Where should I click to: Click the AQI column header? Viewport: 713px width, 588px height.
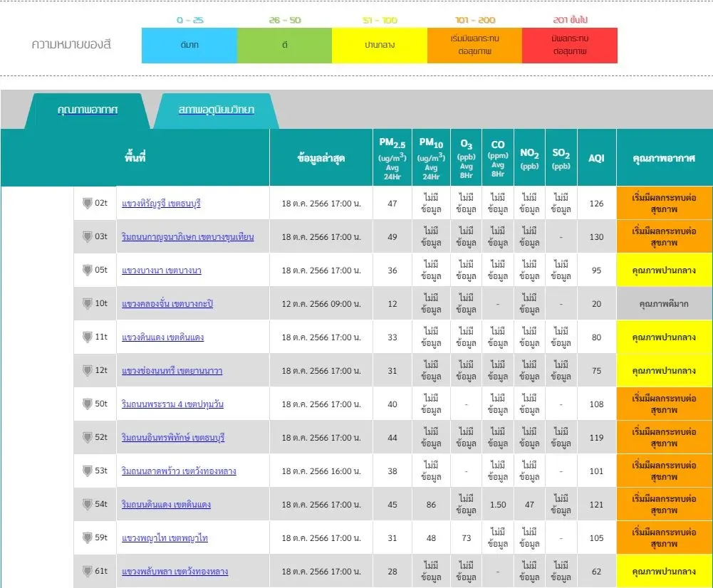597,158
